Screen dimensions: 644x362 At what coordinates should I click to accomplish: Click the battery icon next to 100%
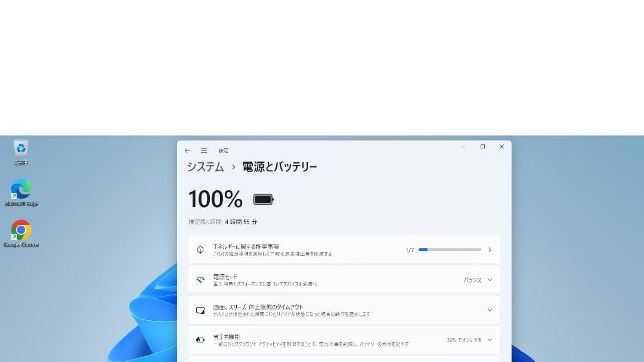[264, 200]
